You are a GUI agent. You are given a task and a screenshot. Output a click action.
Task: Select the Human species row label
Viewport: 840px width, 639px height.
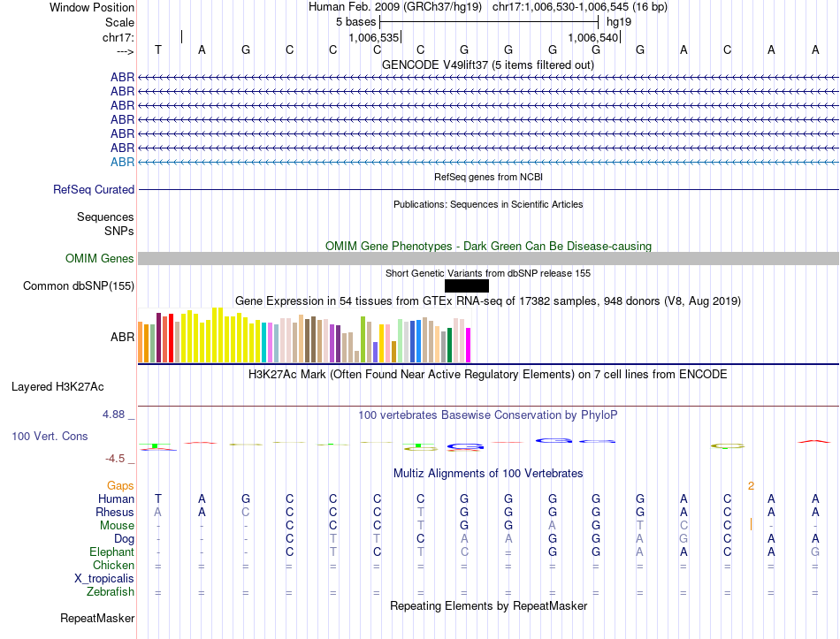click(x=116, y=498)
